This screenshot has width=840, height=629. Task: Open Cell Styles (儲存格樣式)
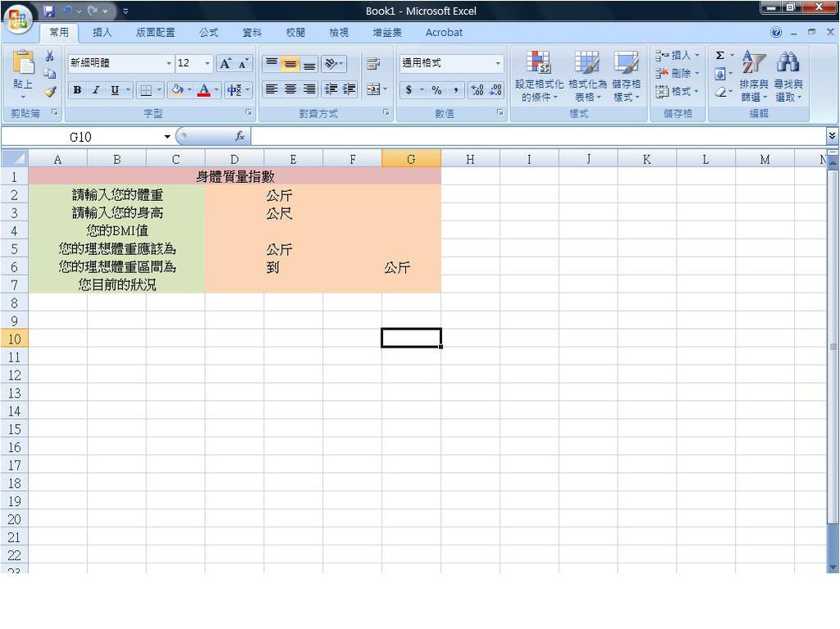[x=626, y=76]
